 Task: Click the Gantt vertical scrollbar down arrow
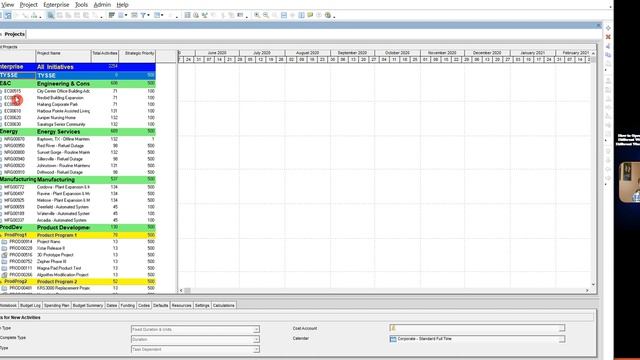pos(593,285)
